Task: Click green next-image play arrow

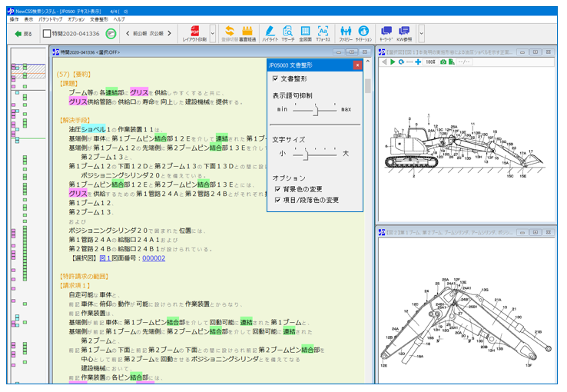Action: point(393,62)
